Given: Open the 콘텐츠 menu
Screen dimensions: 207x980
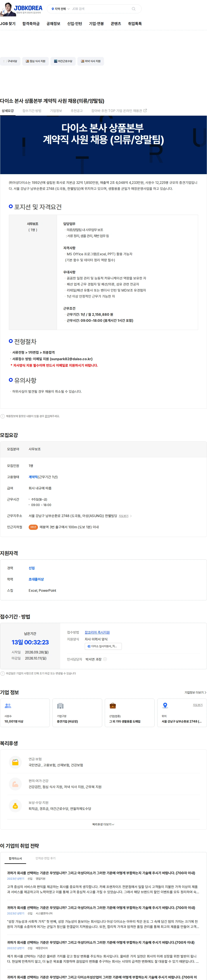Looking at the screenshot, I should click(116, 24).
